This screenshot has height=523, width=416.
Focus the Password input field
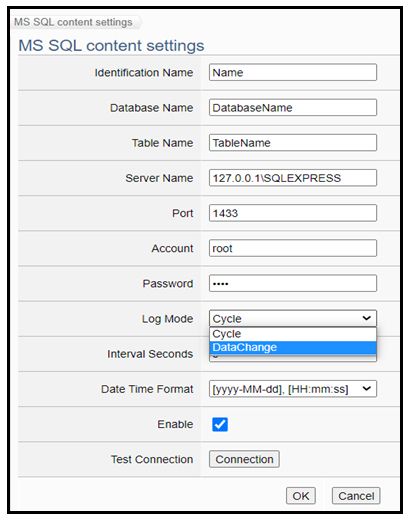[x=293, y=283]
